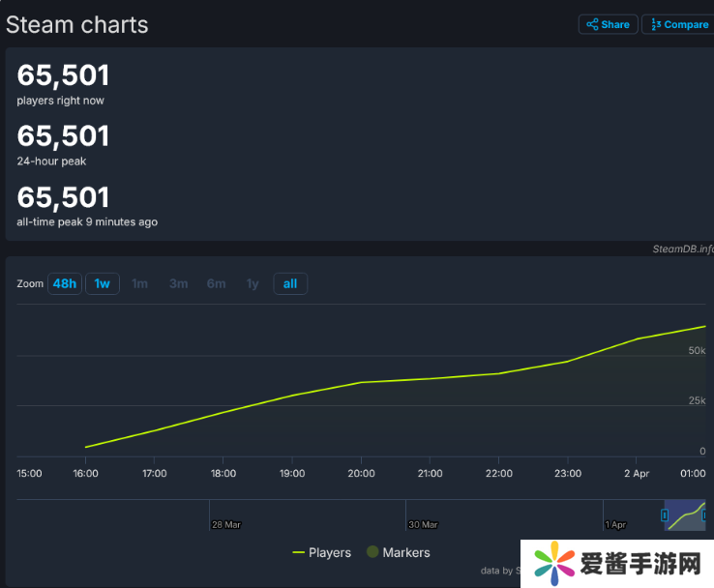The height and width of the screenshot is (588, 714).
Task: Click the left navigator range handle
Action: pos(665,515)
